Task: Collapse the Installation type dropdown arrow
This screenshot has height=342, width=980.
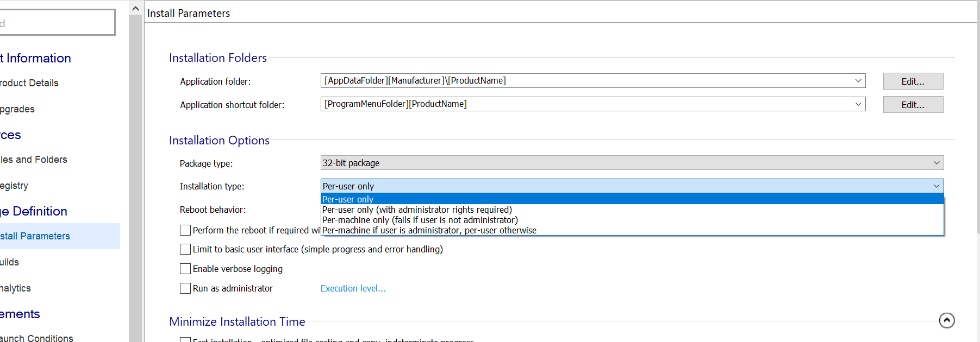Action: (x=936, y=186)
